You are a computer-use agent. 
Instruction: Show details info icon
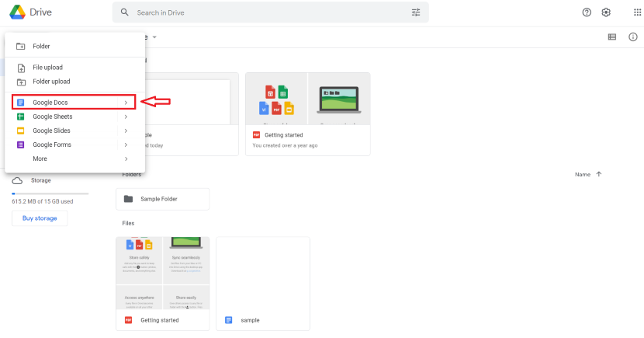[x=633, y=37]
